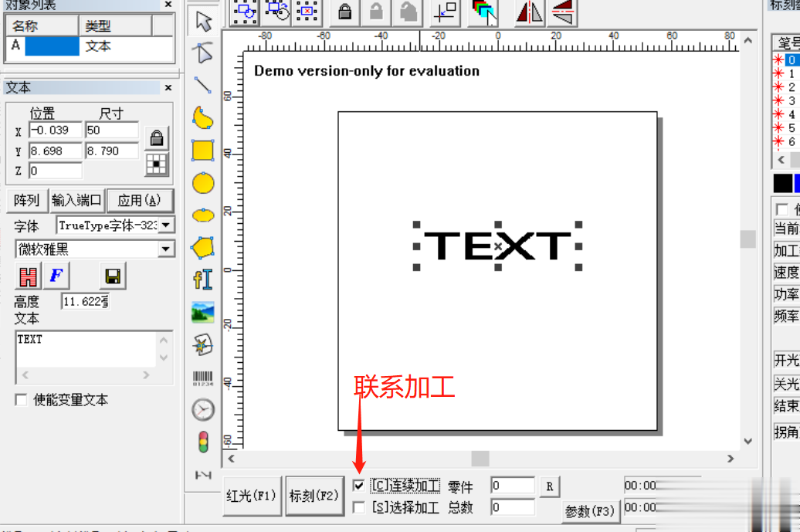Image resolution: width=800 pixels, height=532 pixels.
Task: Select the timer clock tool
Action: 202,409
